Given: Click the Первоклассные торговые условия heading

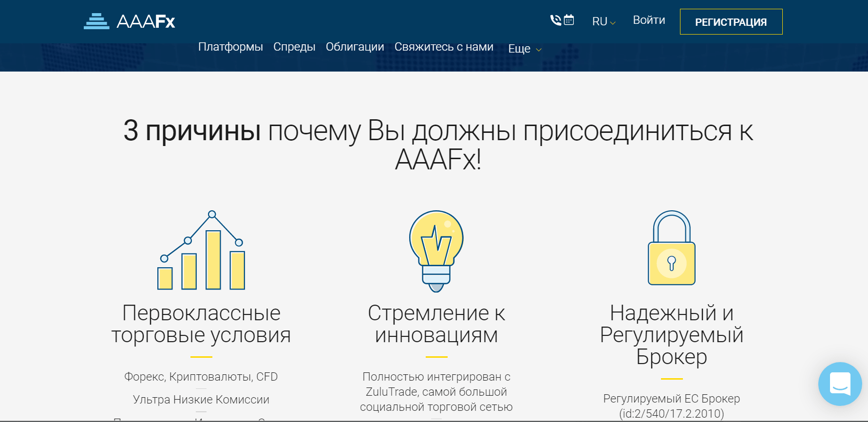Looking at the screenshot, I should tap(201, 324).
